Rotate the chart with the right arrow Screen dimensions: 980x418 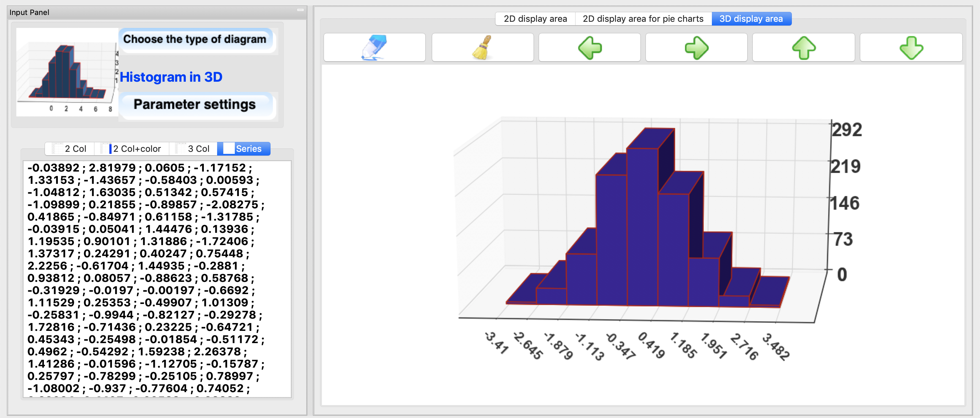696,47
